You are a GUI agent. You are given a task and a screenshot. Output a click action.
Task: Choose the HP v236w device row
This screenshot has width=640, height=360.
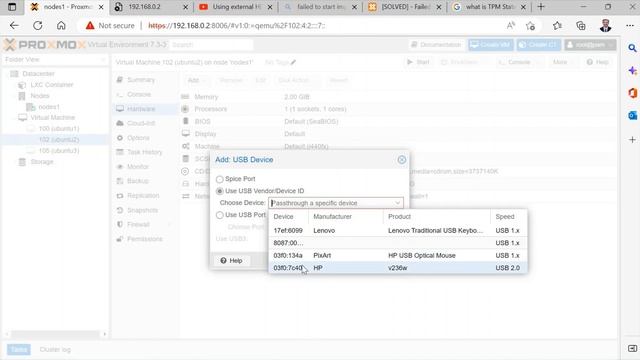coord(398,268)
